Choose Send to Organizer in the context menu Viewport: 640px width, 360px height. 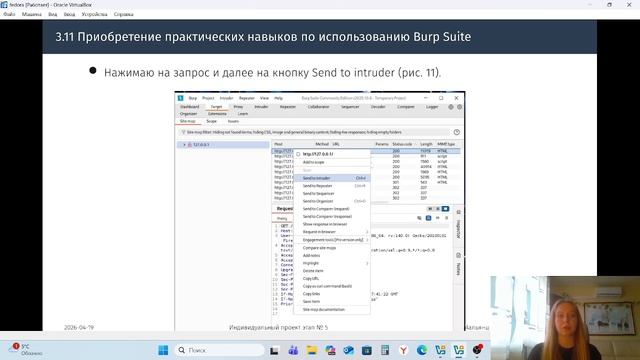click(332, 201)
